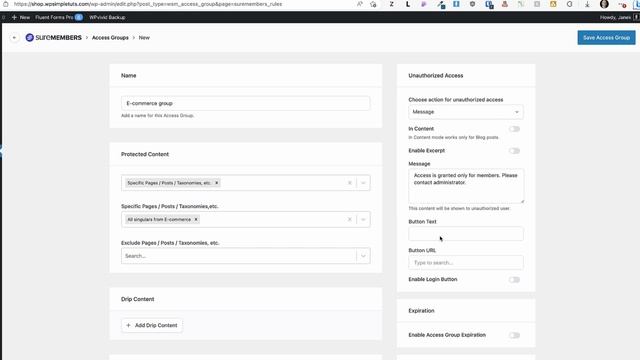This screenshot has width=640, height=360.
Task: Click the browser address bar URL
Action: 148,4
